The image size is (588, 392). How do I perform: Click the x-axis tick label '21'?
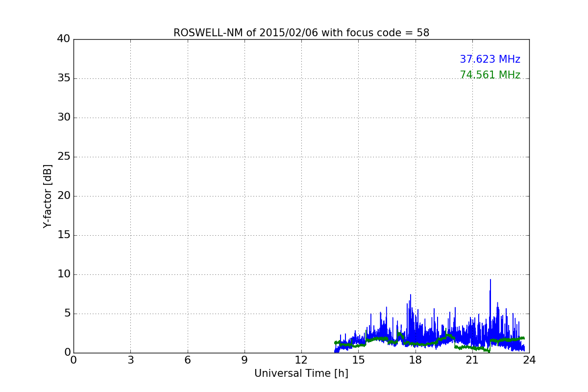(472, 360)
